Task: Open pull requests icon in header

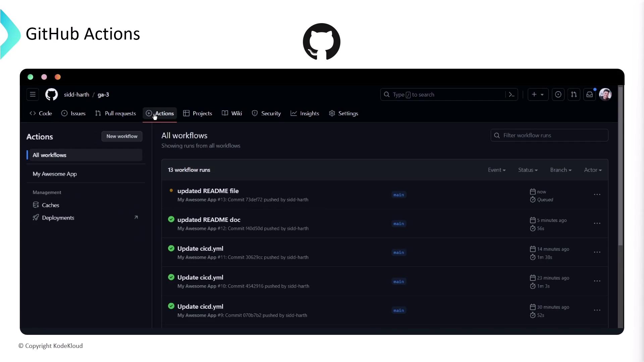Action: point(574,95)
